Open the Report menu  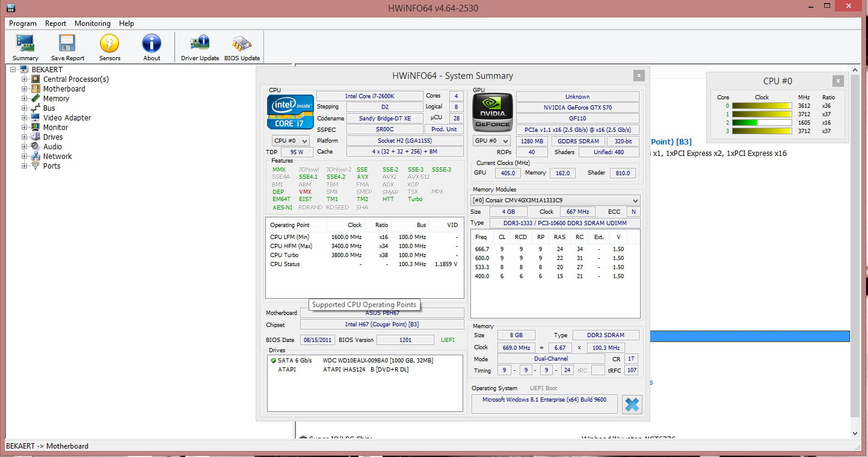click(x=55, y=23)
